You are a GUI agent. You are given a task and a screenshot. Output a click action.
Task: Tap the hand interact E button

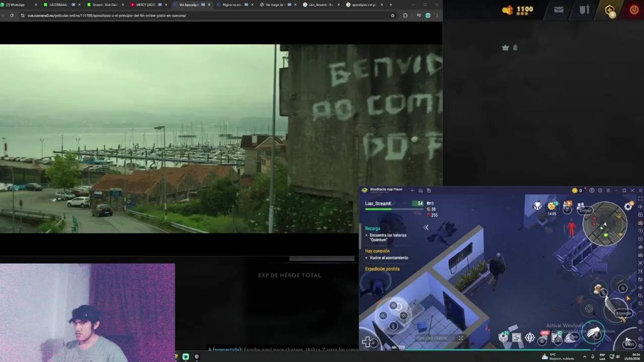click(594, 331)
